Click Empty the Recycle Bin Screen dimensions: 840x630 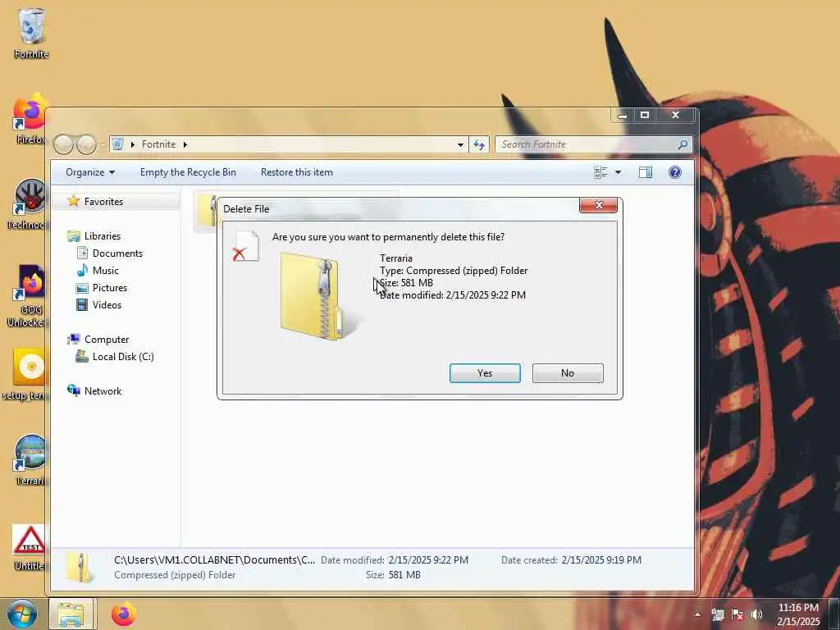(188, 172)
